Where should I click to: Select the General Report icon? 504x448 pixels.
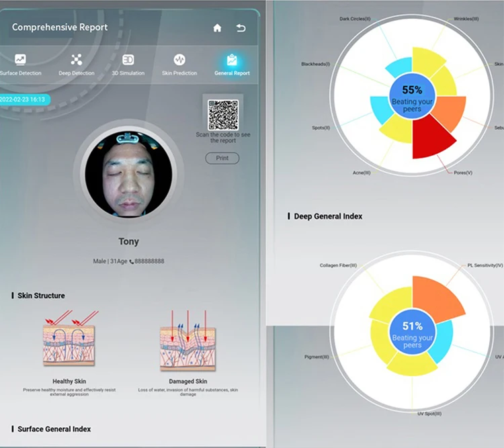point(232,60)
